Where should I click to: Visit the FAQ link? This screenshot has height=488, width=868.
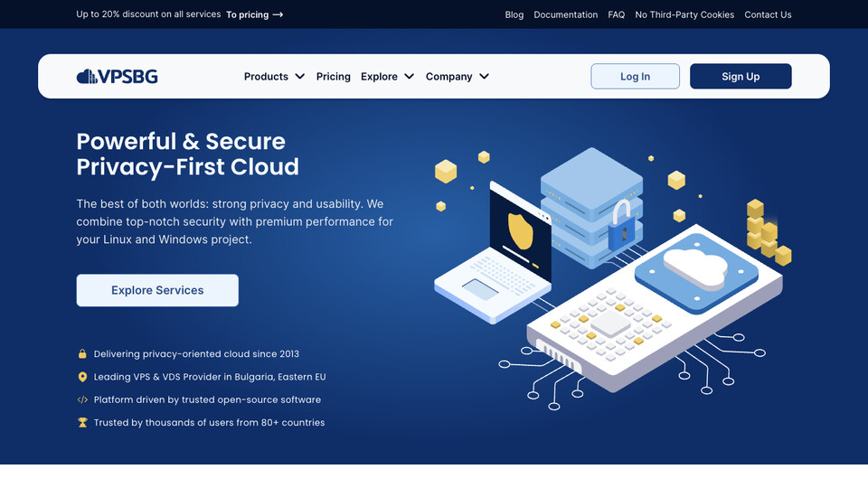tap(617, 14)
